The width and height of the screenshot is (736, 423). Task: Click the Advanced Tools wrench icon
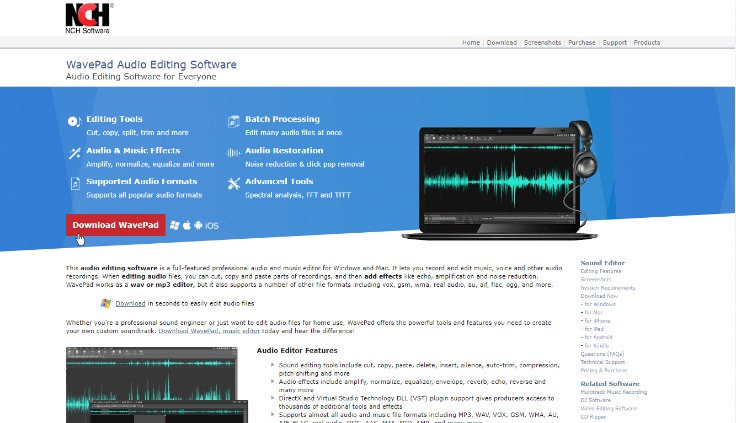[234, 184]
